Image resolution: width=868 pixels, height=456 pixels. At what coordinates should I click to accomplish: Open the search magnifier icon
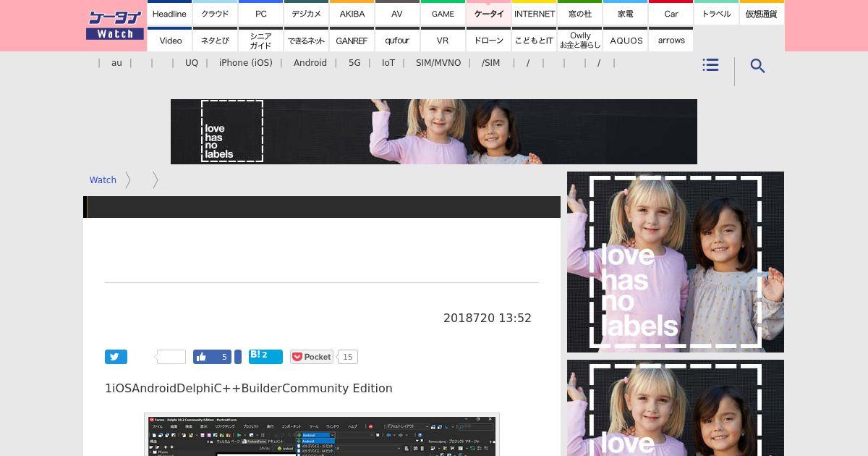pos(757,66)
